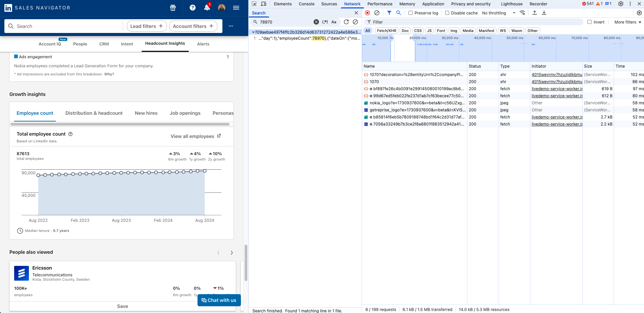Open the profile avatar menu

(221, 8)
